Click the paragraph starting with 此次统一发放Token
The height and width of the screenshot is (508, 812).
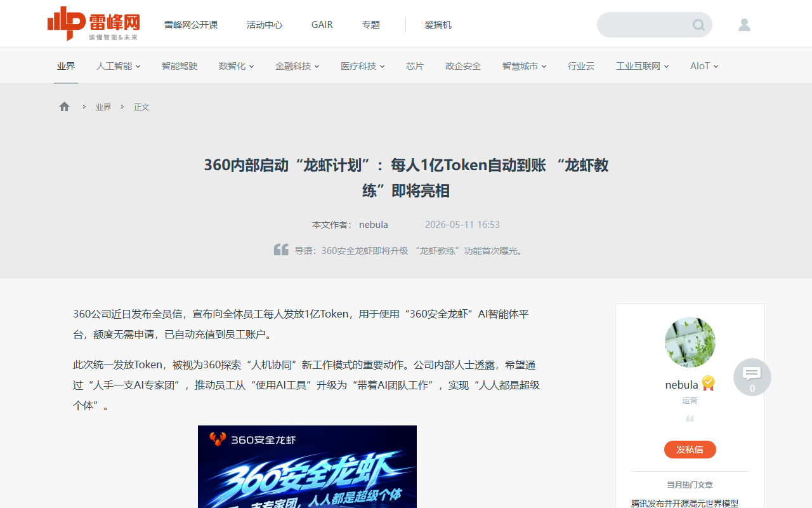coord(306,385)
